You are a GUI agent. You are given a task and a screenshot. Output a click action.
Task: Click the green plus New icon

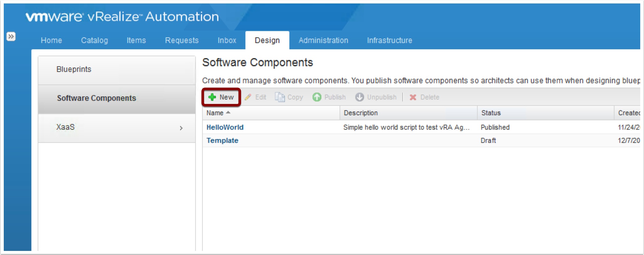[x=212, y=97]
